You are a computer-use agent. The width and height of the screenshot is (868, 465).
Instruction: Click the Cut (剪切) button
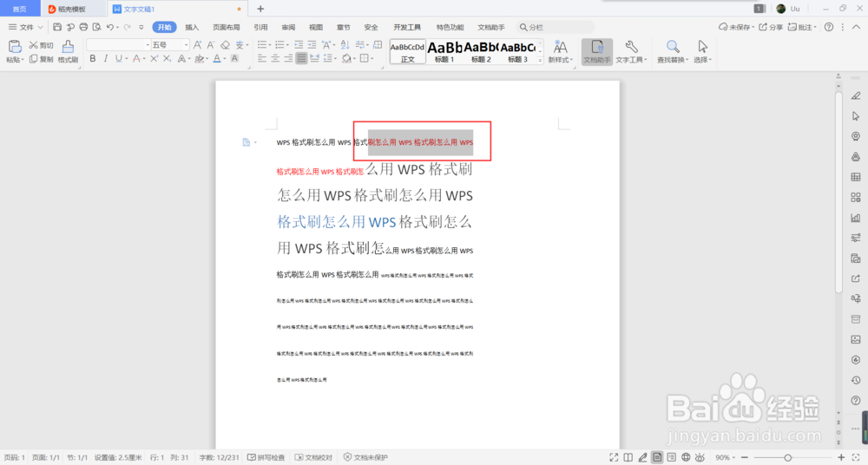[x=42, y=45]
